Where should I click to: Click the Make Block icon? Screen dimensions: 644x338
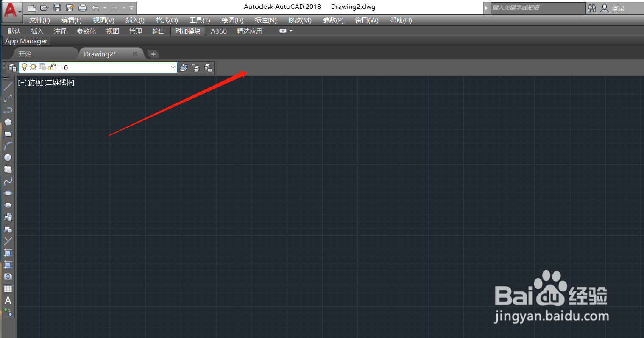click(x=8, y=229)
